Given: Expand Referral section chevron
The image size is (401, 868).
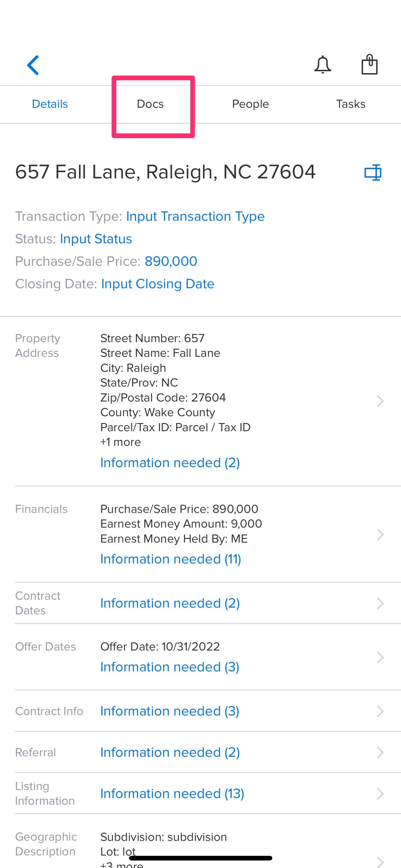Looking at the screenshot, I should pos(380,752).
